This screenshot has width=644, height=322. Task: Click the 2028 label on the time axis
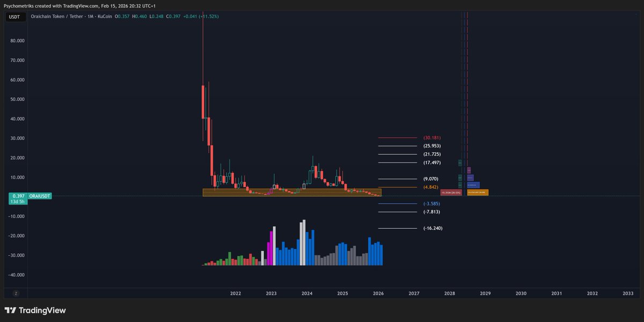(450, 294)
